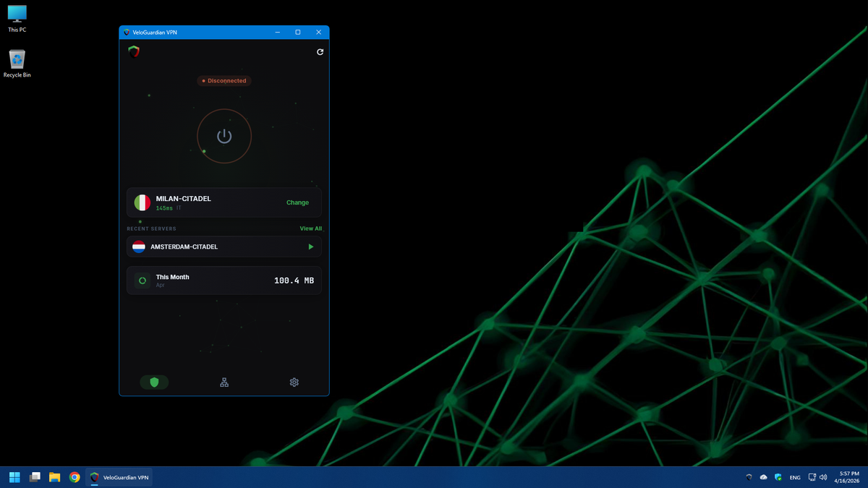Click the Netherlands flag on Amsterdam-Citadel
This screenshot has width=868, height=488.
click(x=141, y=247)
